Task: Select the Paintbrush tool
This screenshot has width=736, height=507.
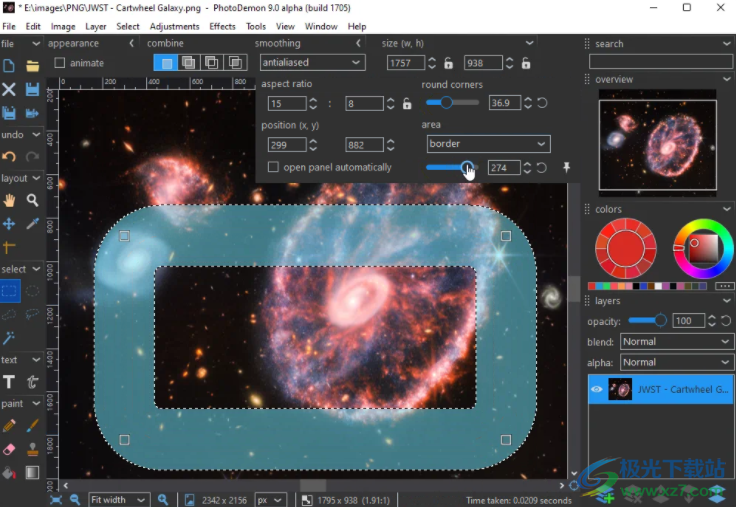Action: 32,426
